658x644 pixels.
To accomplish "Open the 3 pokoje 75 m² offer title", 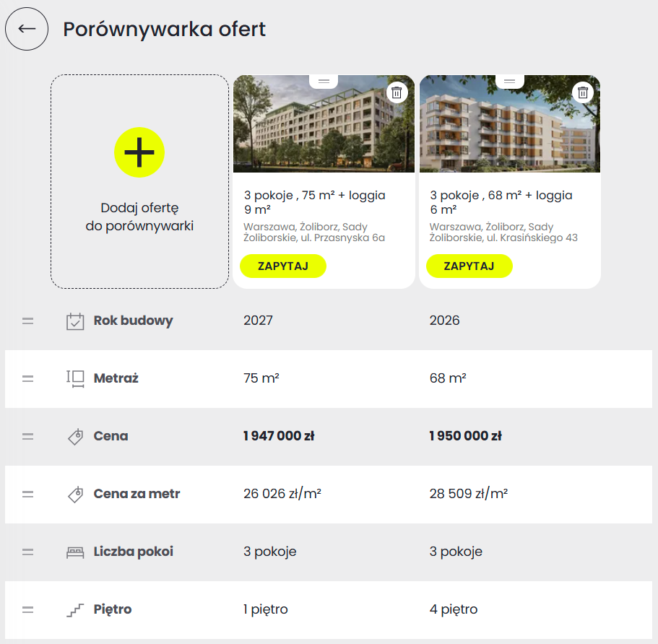I will 314,202.
